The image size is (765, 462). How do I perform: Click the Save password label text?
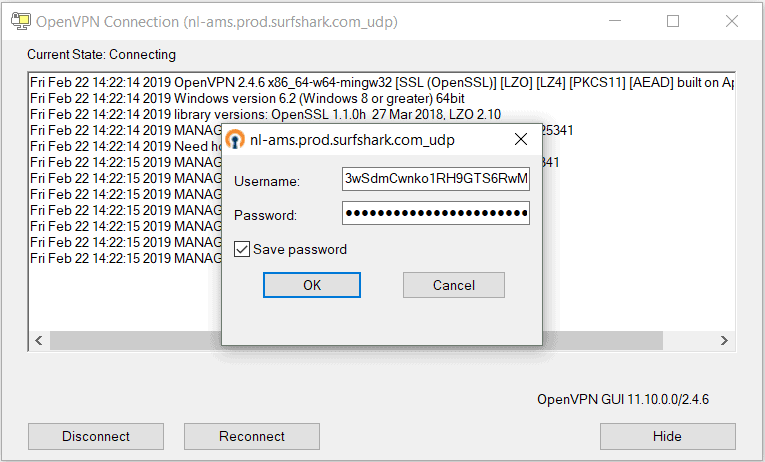(x=300, y=249)
